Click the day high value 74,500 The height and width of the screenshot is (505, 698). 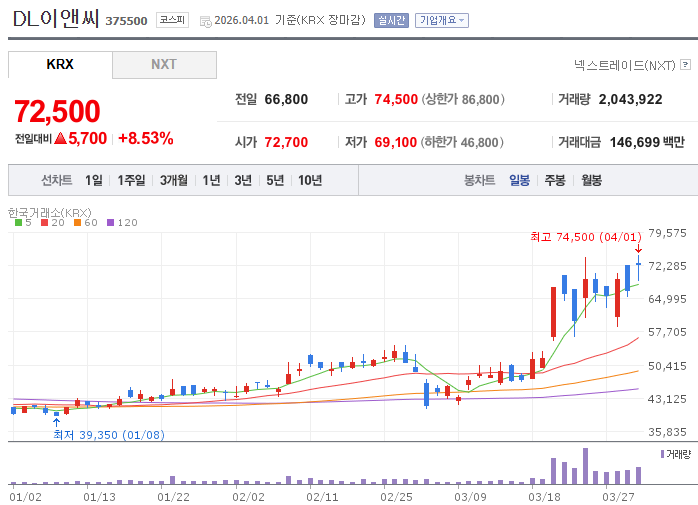(396, 99)
